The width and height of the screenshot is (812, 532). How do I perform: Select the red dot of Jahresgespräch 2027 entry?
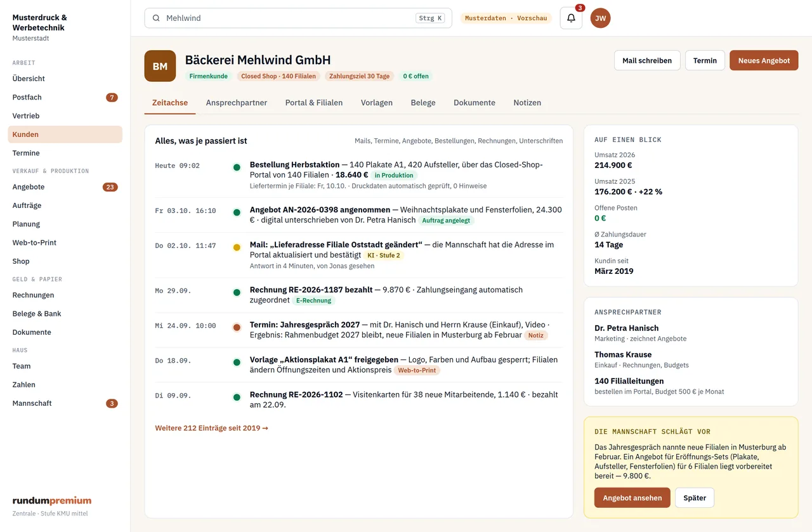click(x=237, y=327)
